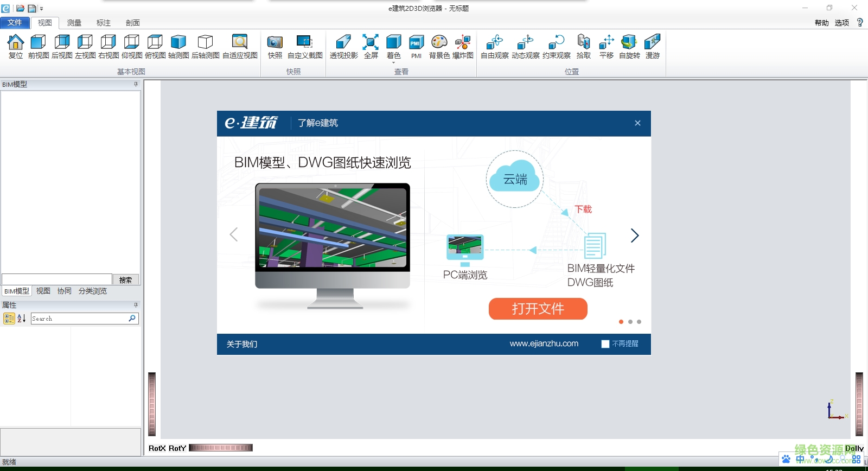The width and height of the screenshot is (868, 471).
Task: Go to previous slide in welcome dialog
Action: [x=234, y=234]
